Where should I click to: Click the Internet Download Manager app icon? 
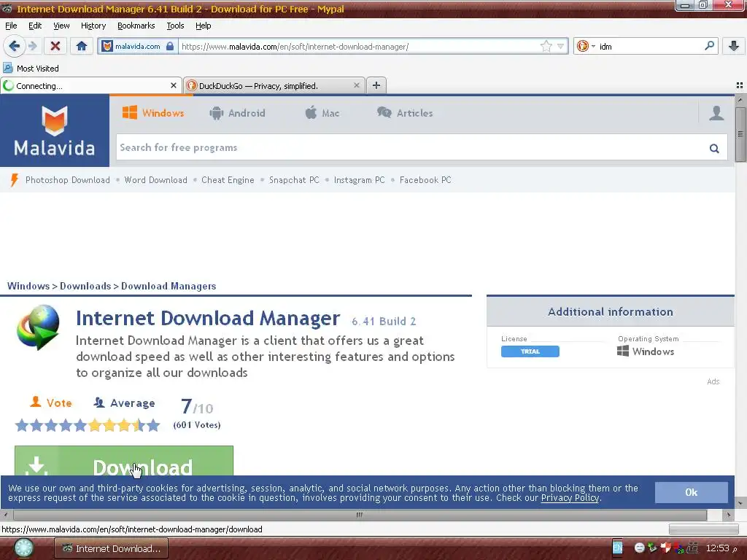(38, 327)
